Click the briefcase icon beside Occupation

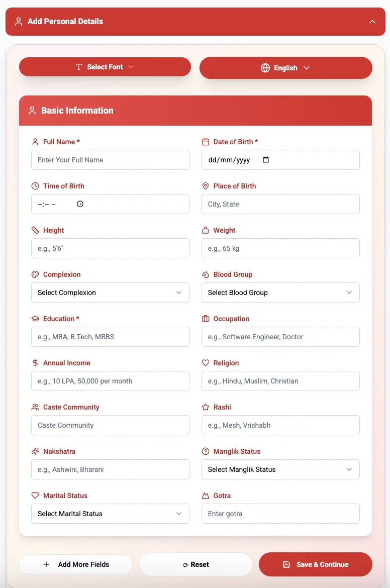pos(206,319)
